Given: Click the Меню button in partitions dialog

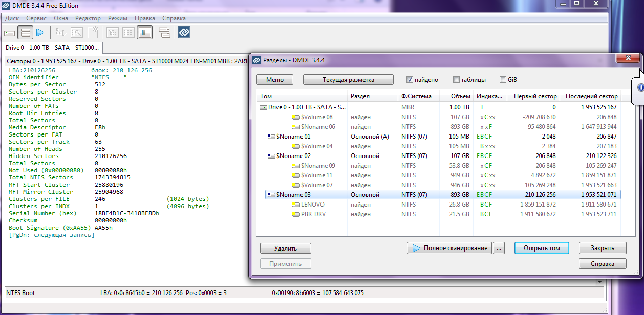Looking at the screenshot, I should click(275, 80).
